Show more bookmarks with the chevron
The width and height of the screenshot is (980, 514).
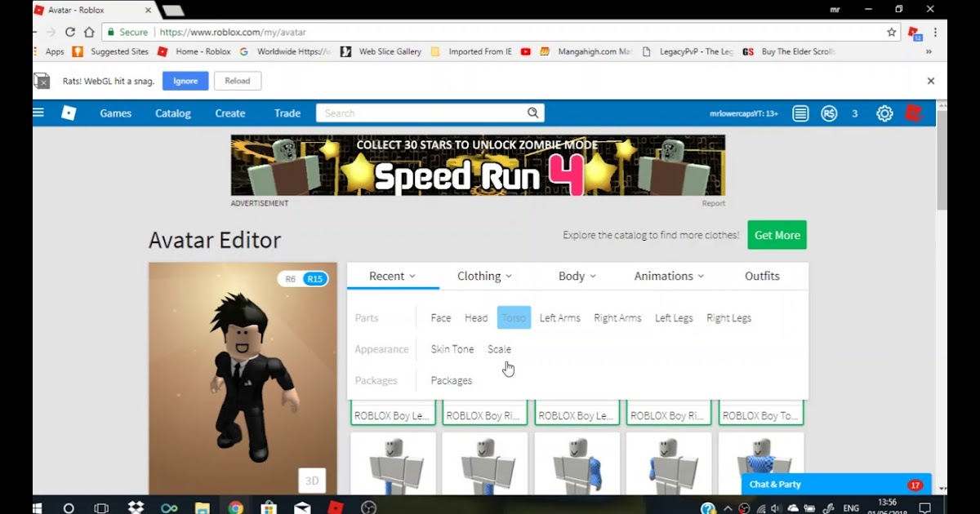[929, 51]
